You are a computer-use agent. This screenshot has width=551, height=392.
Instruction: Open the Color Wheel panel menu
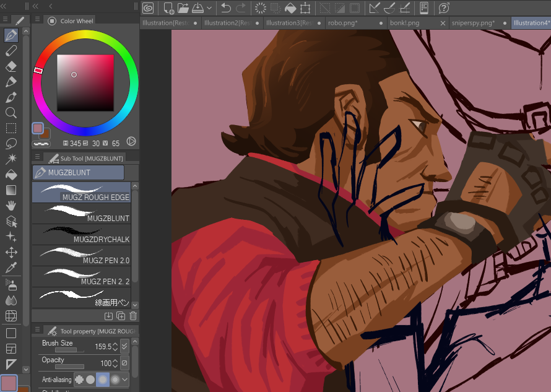tap(37, 19)
